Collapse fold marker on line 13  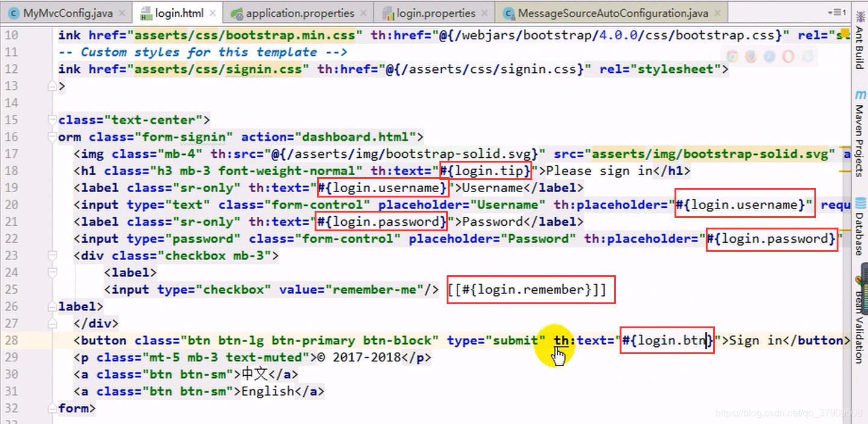(52, 86)
